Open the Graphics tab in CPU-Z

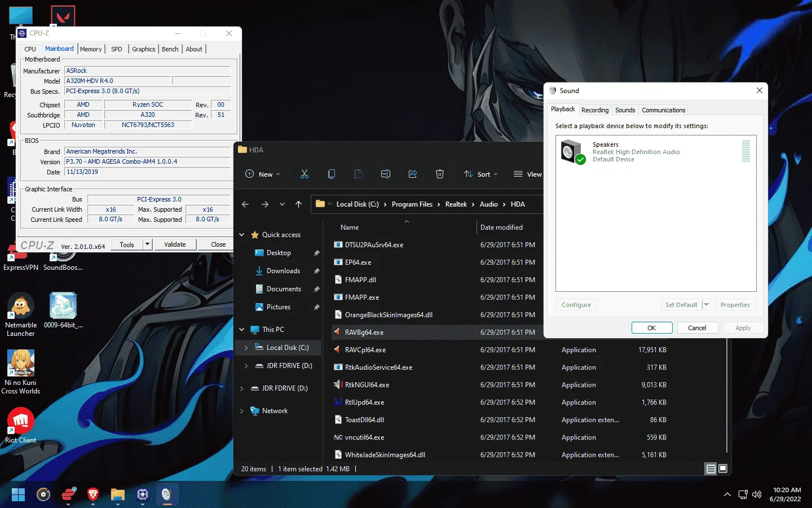point(144,49)
